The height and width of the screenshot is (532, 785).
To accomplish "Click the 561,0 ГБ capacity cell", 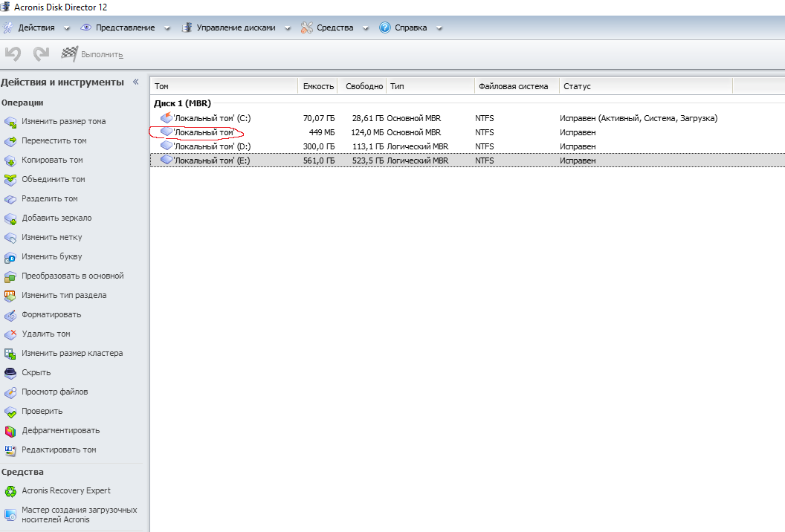I will click(x=319, y=160).
